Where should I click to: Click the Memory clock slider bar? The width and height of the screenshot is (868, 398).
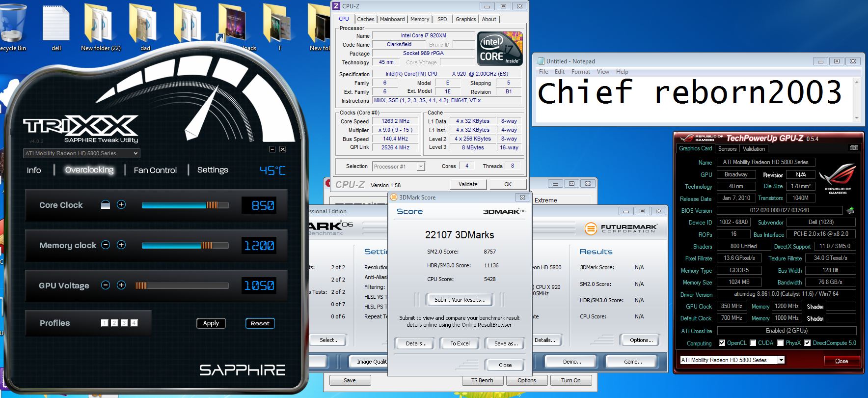click(x=185, y=245)
